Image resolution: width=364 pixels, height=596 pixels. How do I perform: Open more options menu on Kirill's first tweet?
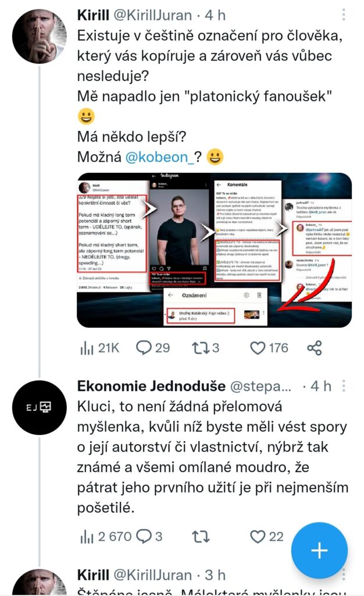(345, 15)
